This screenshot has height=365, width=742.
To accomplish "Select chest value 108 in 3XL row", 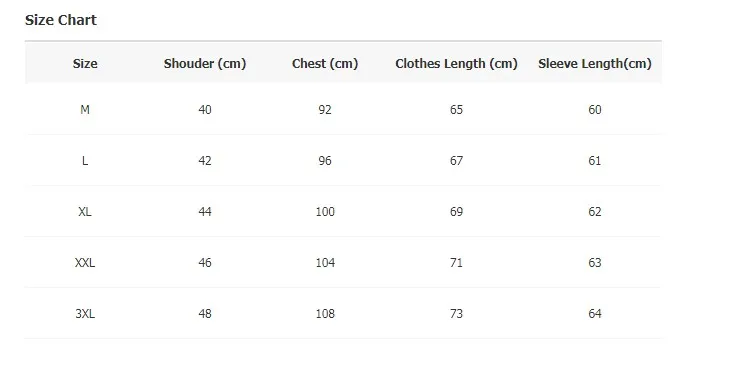I will pyautogui.click(x=325, y=314).
